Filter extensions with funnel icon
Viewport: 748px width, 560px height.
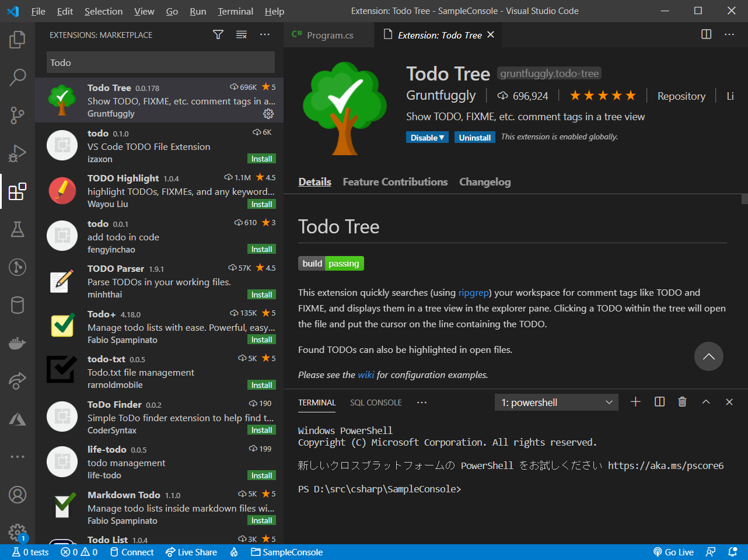[x=218, y=35]
